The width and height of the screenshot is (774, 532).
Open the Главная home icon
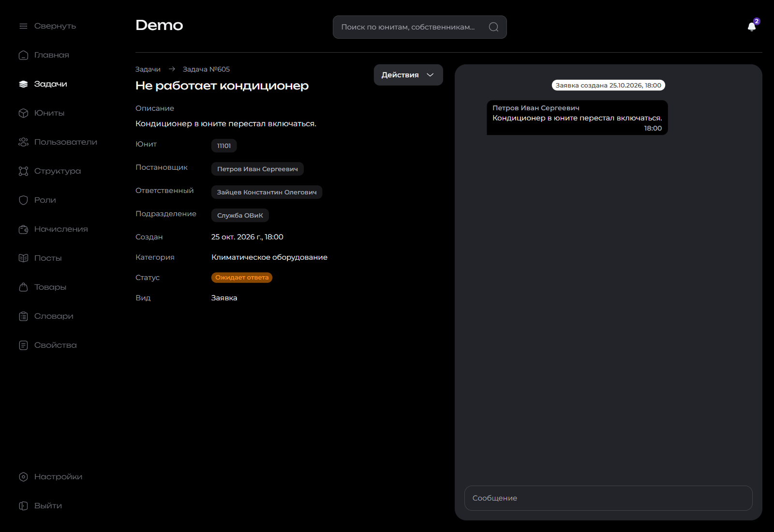[x=23, y=55]
